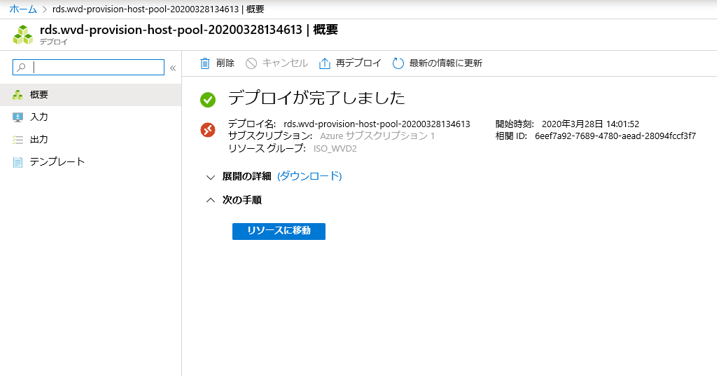Click subscription value Azure サブスクリプション 1
Screen dimensions: 717x376
[377, 136]
